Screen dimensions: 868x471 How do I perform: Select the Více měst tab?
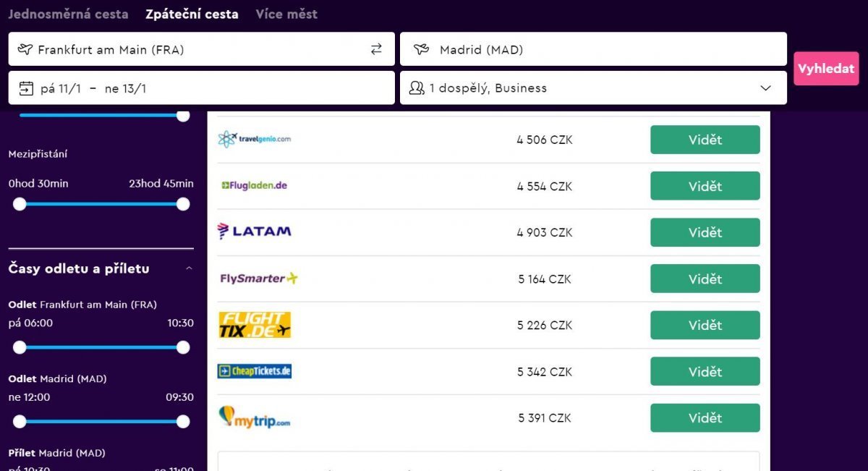click(x=286, y=14)
